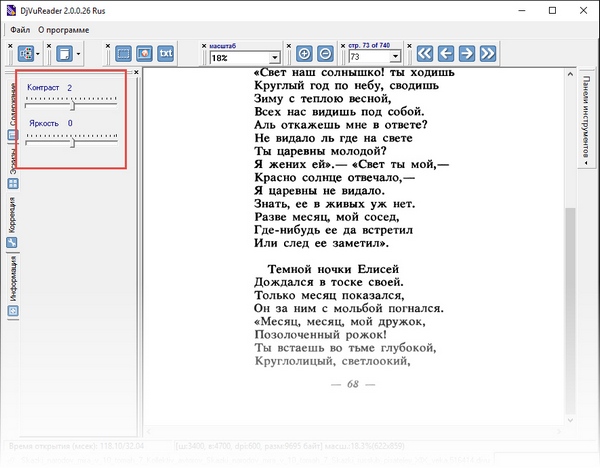Click the txt text extraction button
Viewport: 600px width, 468px height.
pos(166,54)
